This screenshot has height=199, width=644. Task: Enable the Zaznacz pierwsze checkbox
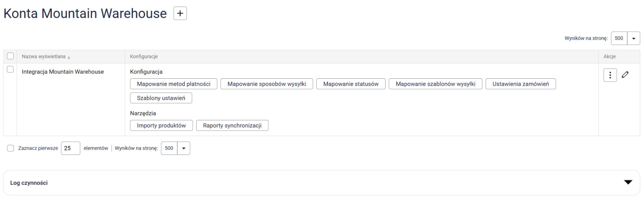pos(11,148)
